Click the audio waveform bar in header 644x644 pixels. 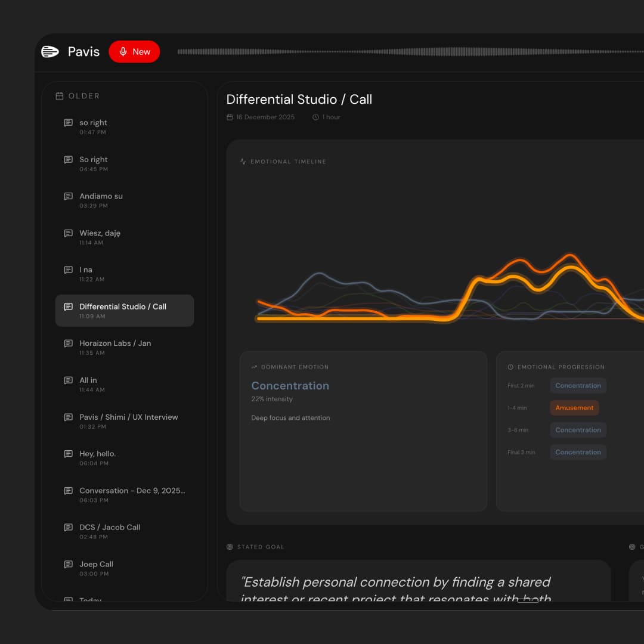410,52
